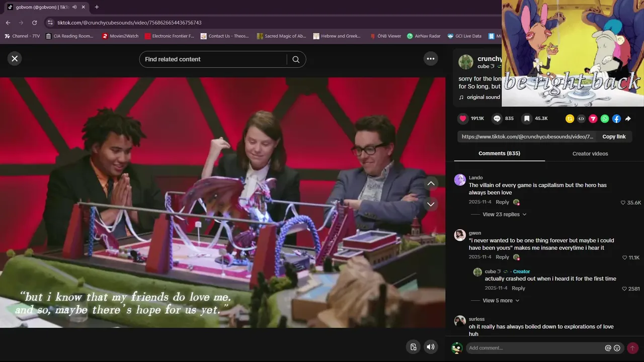Open gwen's profile avatar
Screen dimensions: 644x362
[460, 235]
